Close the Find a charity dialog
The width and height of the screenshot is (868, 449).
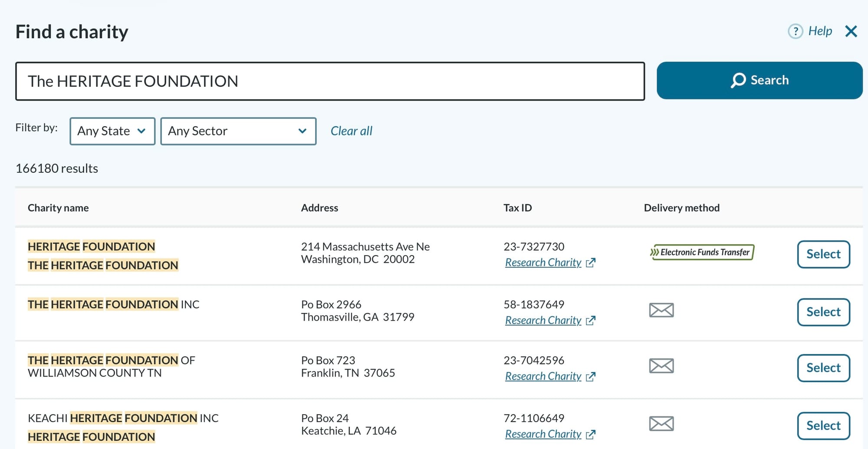[x=851, y=31]
